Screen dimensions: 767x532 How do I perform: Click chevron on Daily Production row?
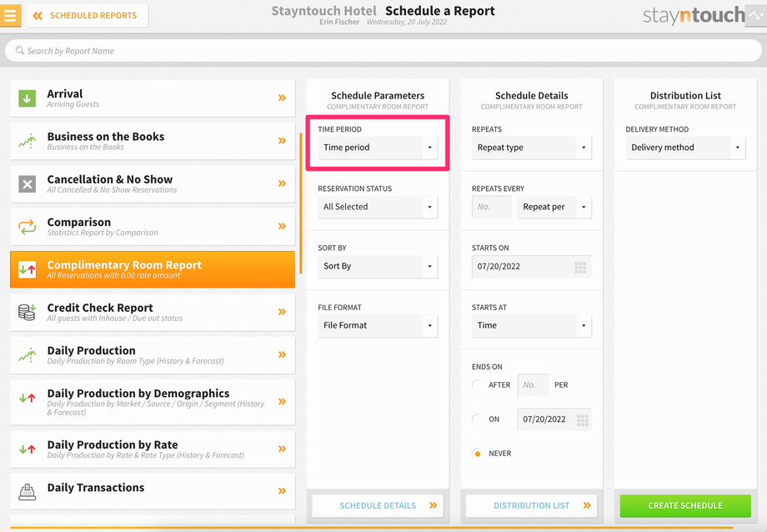[283, 355]
